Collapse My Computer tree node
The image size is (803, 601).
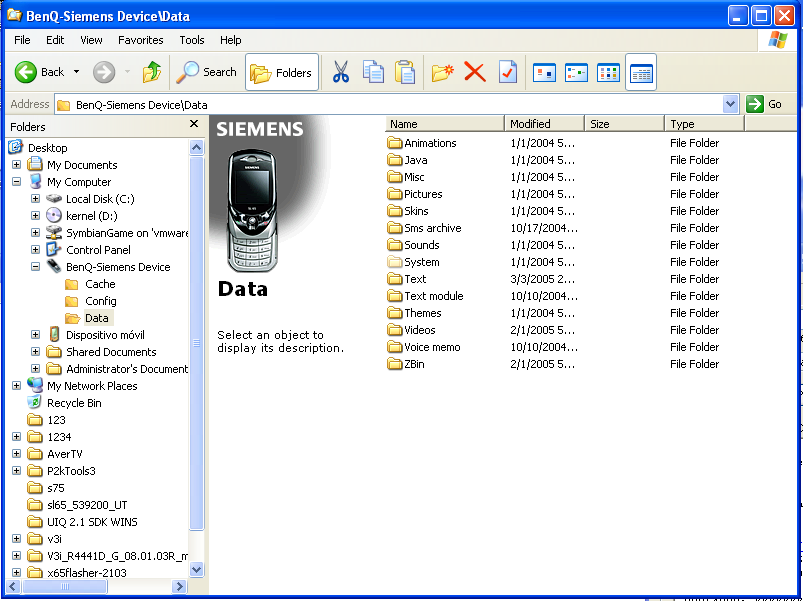point(16,182)
